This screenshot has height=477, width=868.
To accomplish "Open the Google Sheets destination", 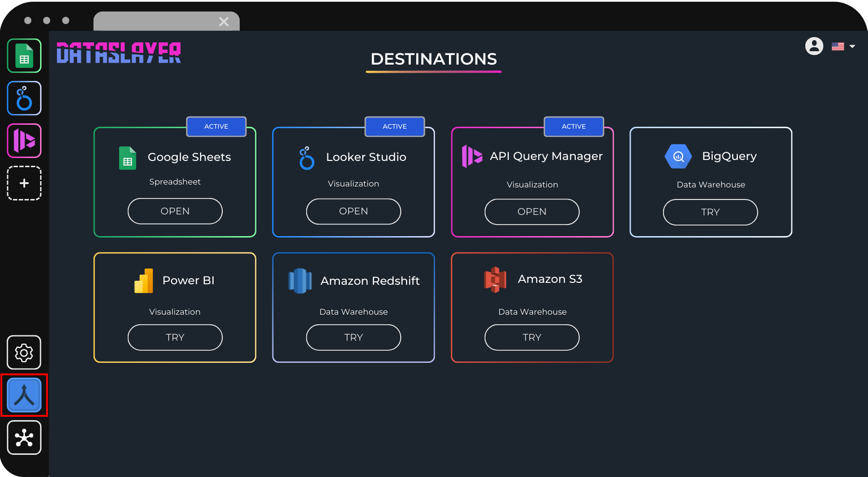I will [175, 211].
